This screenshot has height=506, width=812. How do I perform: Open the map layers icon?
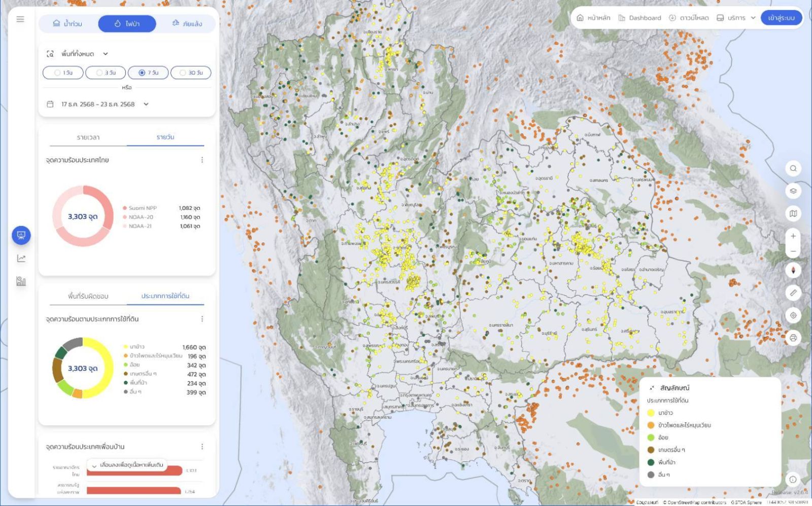pyautogui.click(x=793, y=191)
